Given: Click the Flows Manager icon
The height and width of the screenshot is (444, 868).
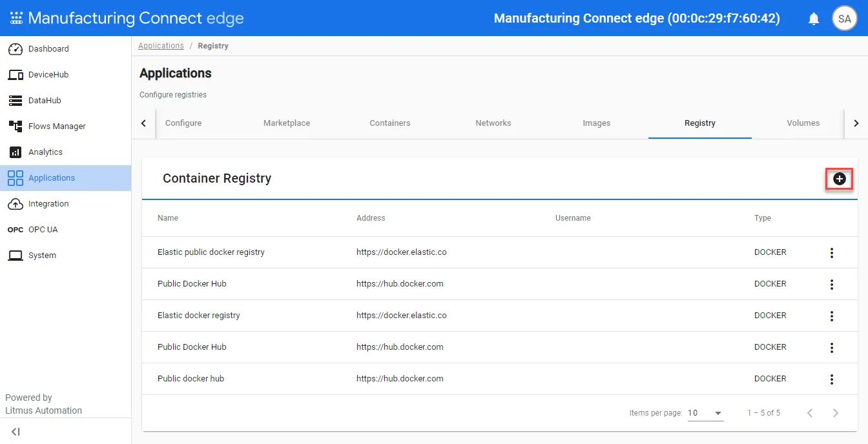Looking at the screenshot, I should click(15, 126).
